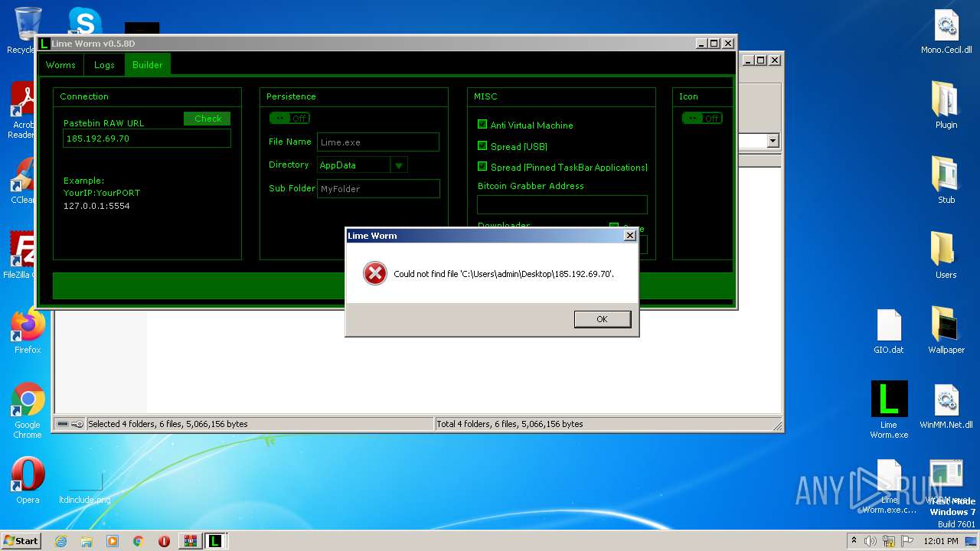Select the GIO.dat desktop file
The height and width of the screenshot is (551, 980).
889,331
